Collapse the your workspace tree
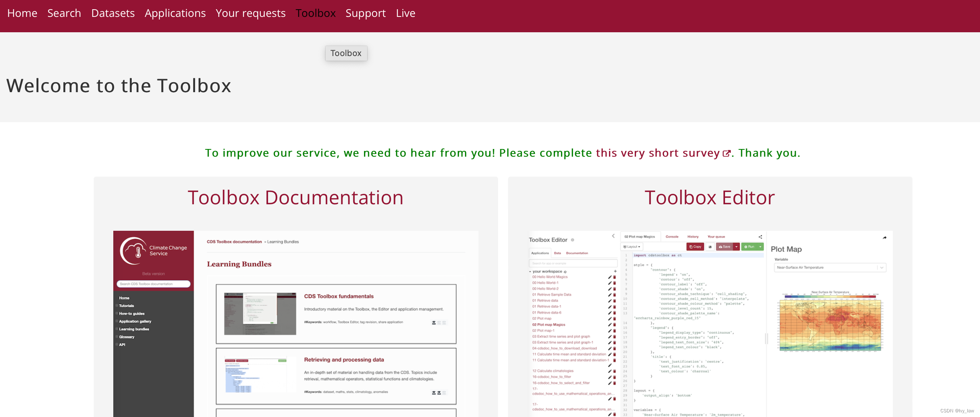The image size is (980, 417). click(x=530, y=271)
